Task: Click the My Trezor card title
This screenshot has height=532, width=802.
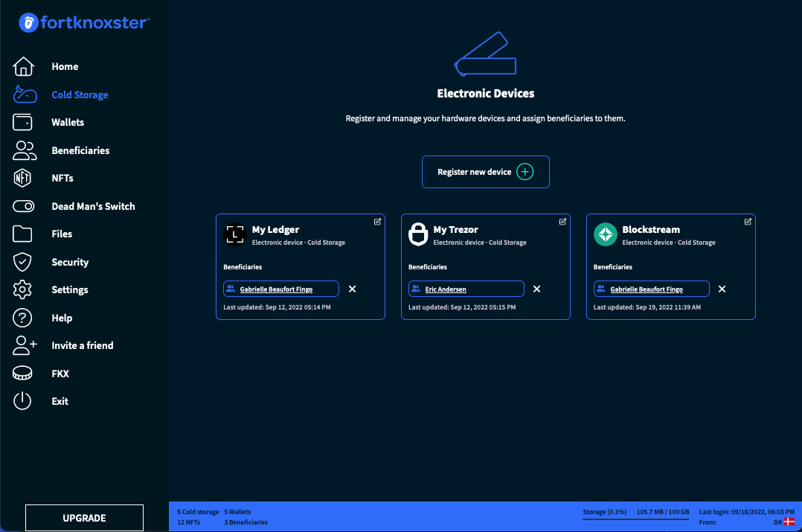Action: (x=456, y=230)
